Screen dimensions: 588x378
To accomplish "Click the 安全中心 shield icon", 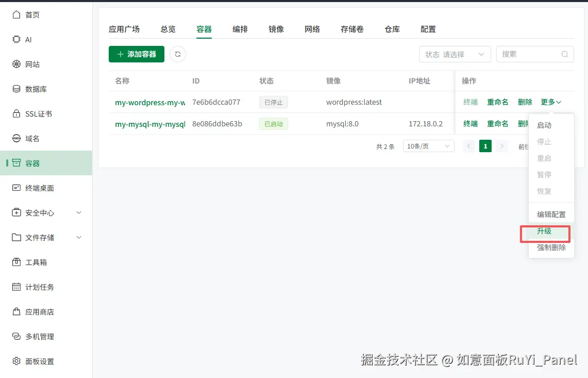I will [16, 212].
